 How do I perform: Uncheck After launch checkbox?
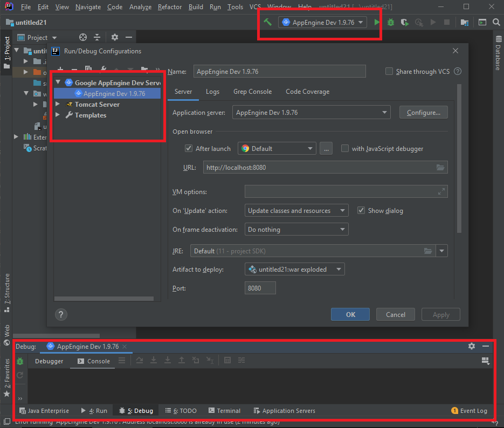click(x=189, y=148)
